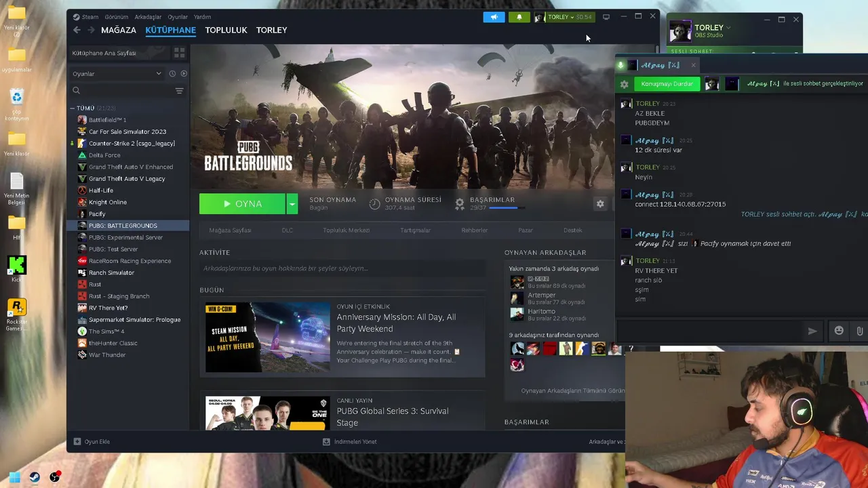The height and width of the screenshot is (488, 868).
Task: Open the Anniversary Mission event thumbnail
Action: (268, 337)
